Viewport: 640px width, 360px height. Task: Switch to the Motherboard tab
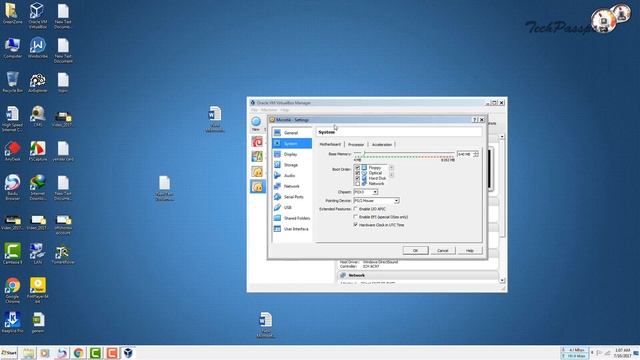pos(330,144)
